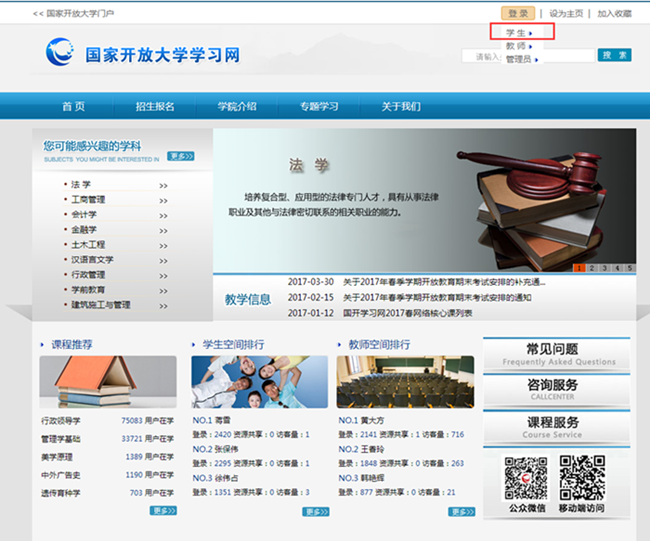Open 管理学基础 course link

[x=61, y=439]
